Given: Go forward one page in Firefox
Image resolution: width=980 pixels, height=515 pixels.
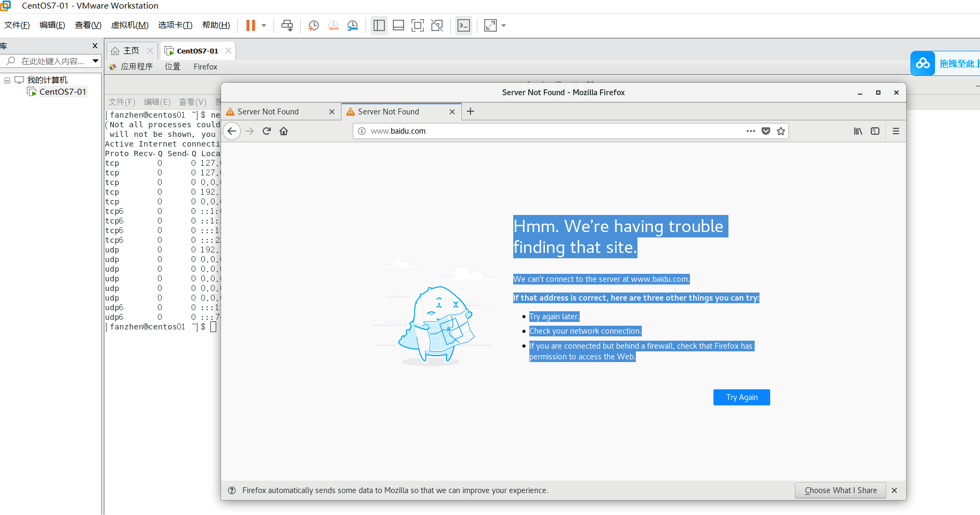Looking at the screenshot, I should click(249, 131).
